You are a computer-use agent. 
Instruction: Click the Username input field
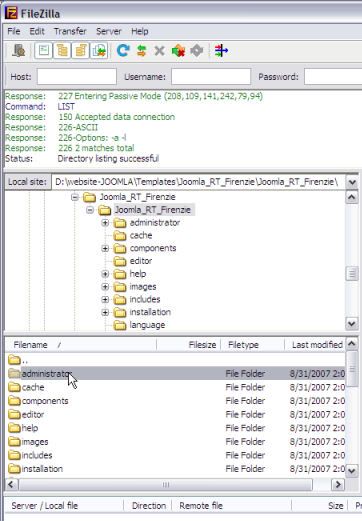click(211, 77)
